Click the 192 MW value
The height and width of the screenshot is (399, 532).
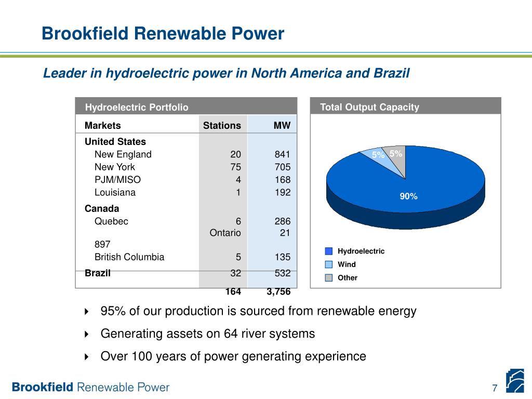282,192
